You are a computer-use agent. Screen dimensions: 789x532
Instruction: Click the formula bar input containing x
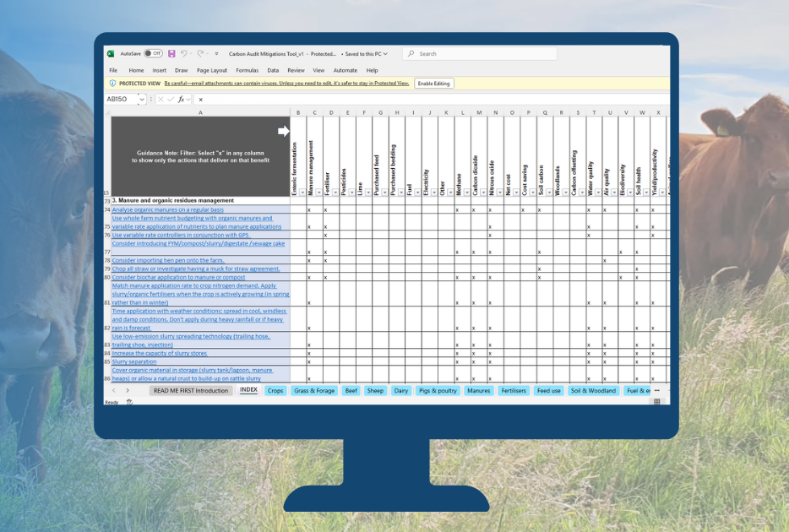[432, 100]
